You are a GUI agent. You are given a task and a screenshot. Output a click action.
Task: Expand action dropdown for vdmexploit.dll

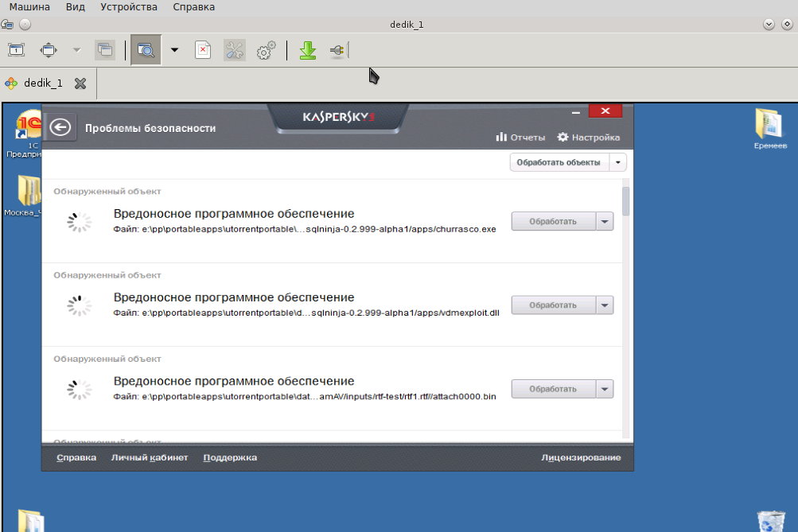pos(605,305)
